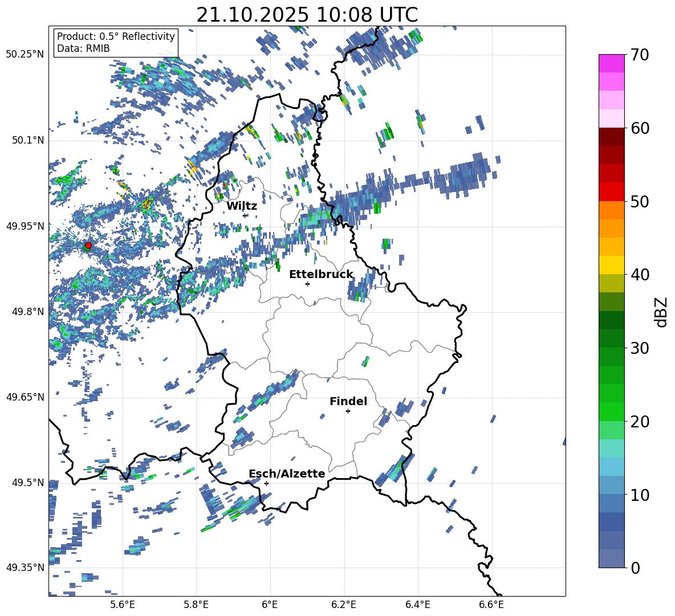This screenshot has width=675, height=616.
Task: Click the 6.4°E longitude label
Action: tap(417, 605)
